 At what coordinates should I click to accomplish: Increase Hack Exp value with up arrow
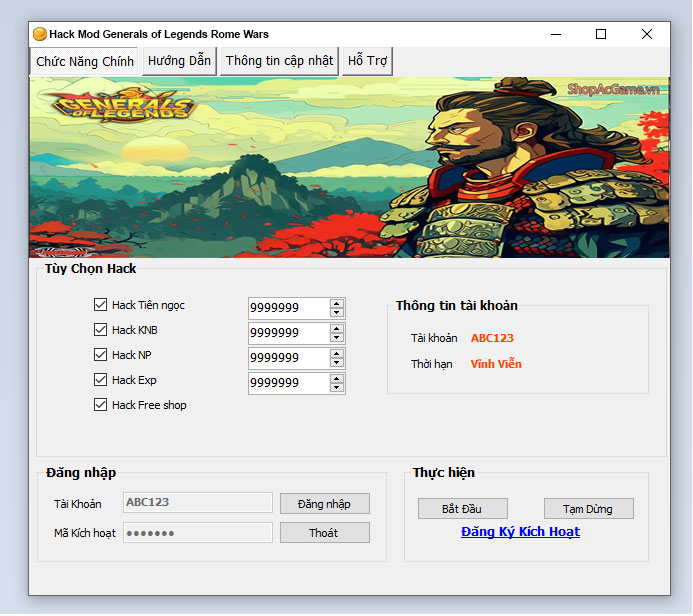(x=337, y=379)
